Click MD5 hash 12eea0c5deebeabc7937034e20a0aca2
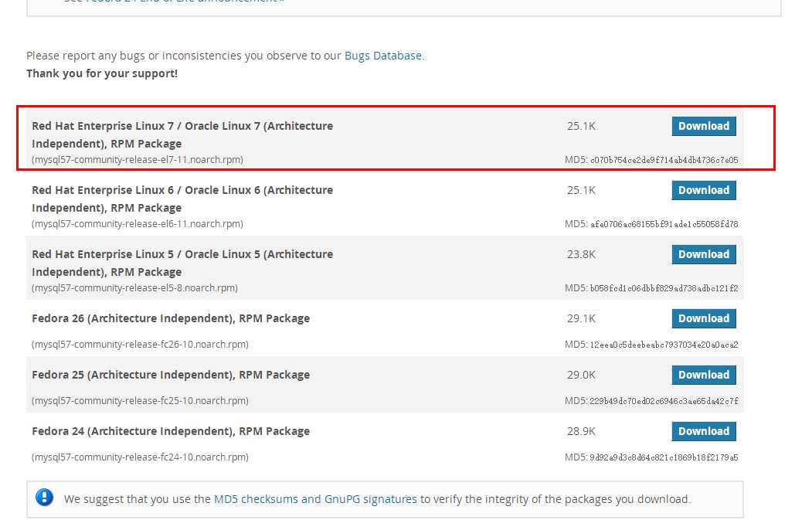The height and width of the screenshot is (520, 812). click(x=664, y=345)
